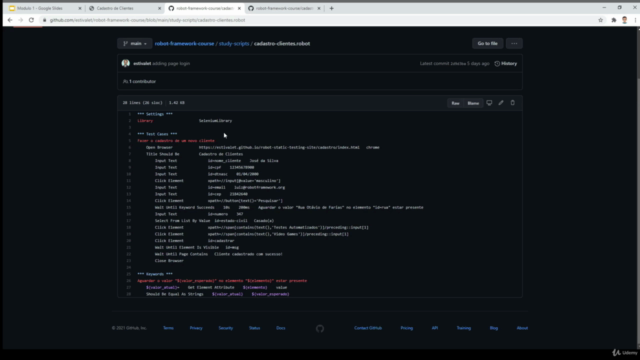Viewport: 640px width, 360px height.
Task: Open the Training footer link
Action: coord(464,328)
